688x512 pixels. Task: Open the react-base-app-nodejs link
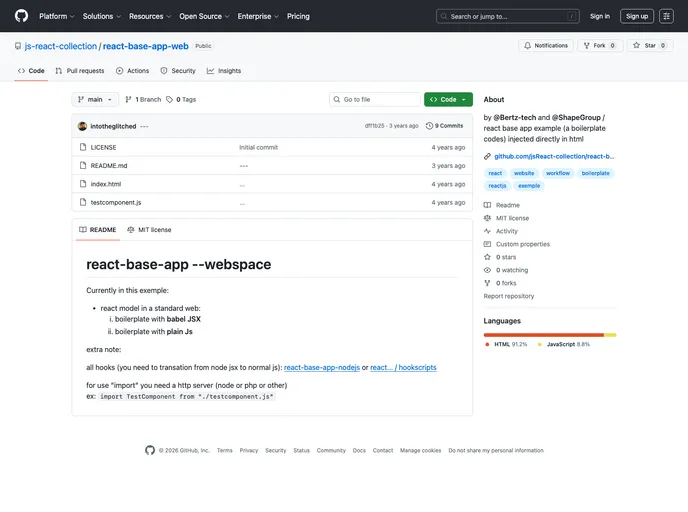pos(321,368)
